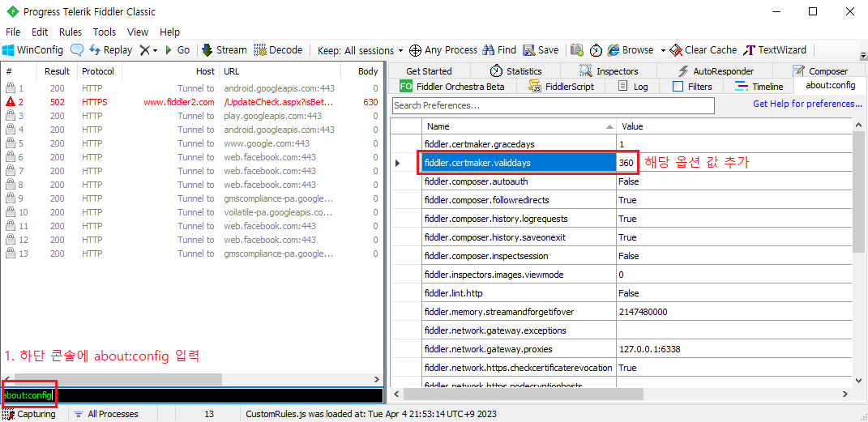Select session 3 play.googleapis.com:443
Image resolution: width=868 pixels, height=422 pixels.
coord(191,116)
